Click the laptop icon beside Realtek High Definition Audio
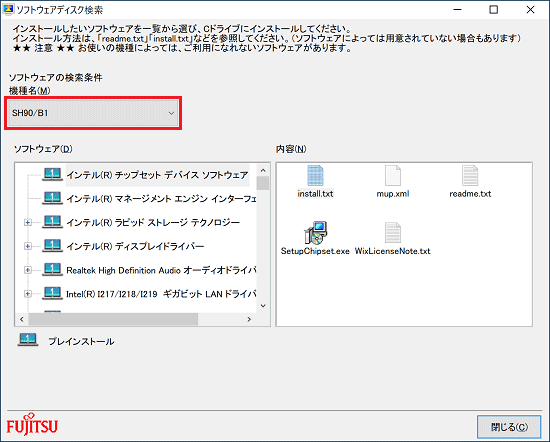Image resolution: width=550 pixels, height=442 pixels. 53,270
